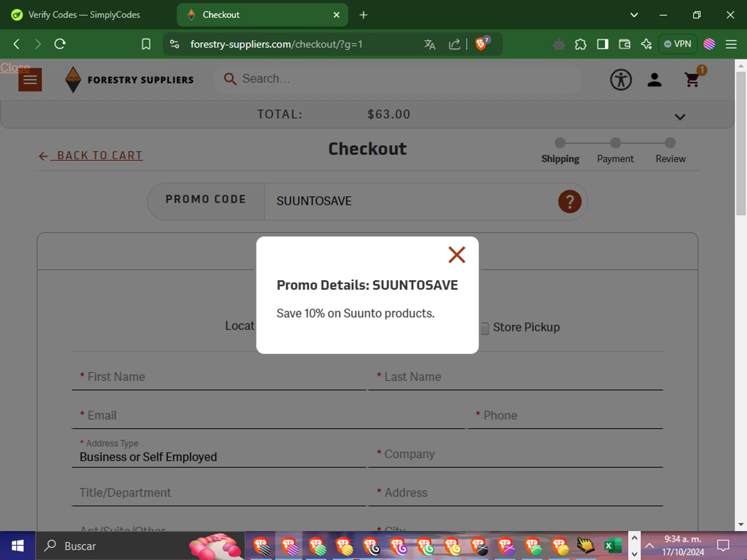This screenshot has height=560, width=747.
Task: Close the promo details popup with X
Action: pyautogui.click(x=456, y=255)
